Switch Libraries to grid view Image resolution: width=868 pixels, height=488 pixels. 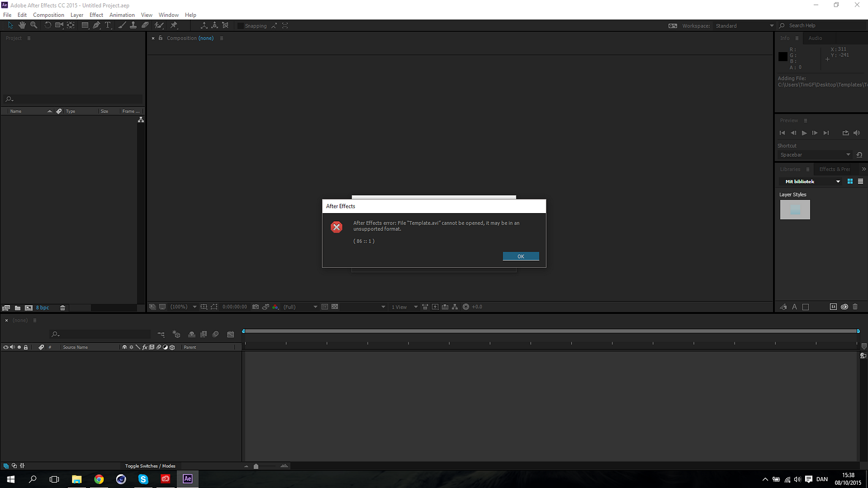coord(850,182)
